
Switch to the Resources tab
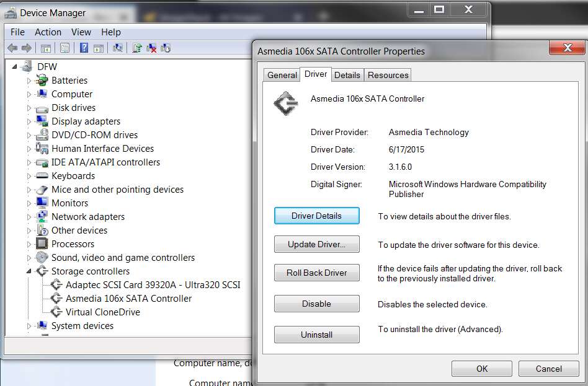[388, 75]
